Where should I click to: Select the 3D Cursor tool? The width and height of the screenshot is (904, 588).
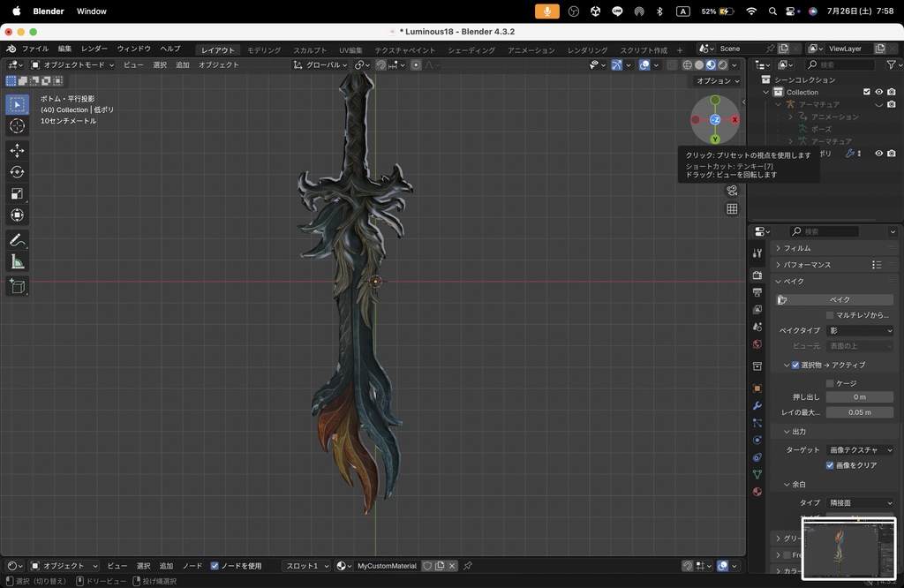tap(17, 126)
